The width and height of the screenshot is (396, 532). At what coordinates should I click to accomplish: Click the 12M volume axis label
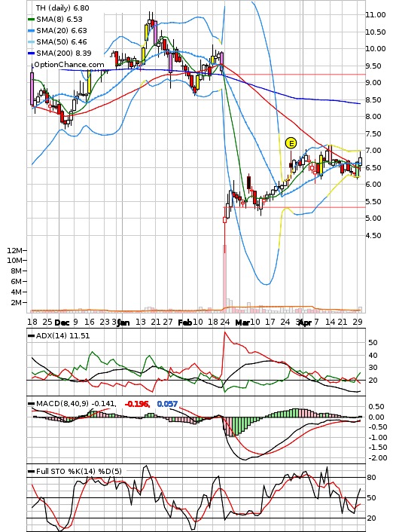pos(14,250)
